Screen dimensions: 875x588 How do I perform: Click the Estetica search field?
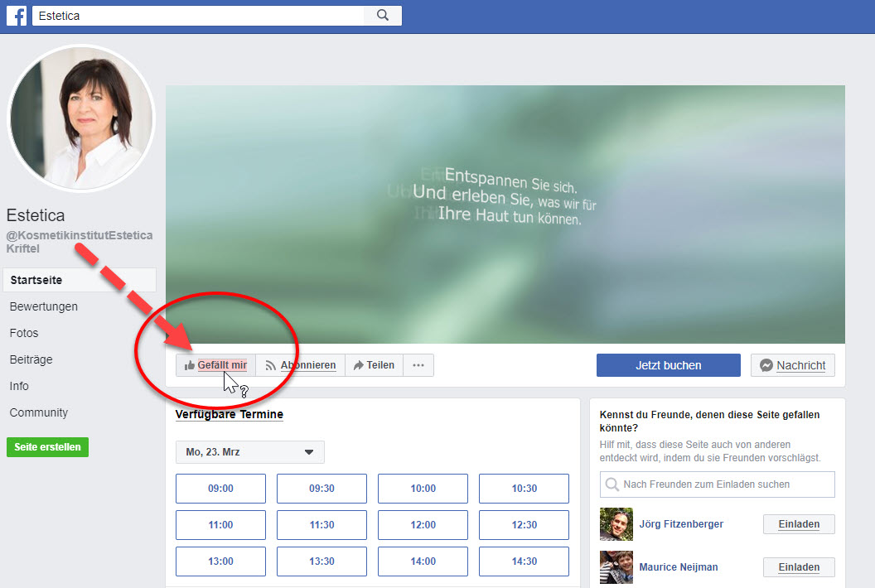pyautogui.click(x=198, y=16)
